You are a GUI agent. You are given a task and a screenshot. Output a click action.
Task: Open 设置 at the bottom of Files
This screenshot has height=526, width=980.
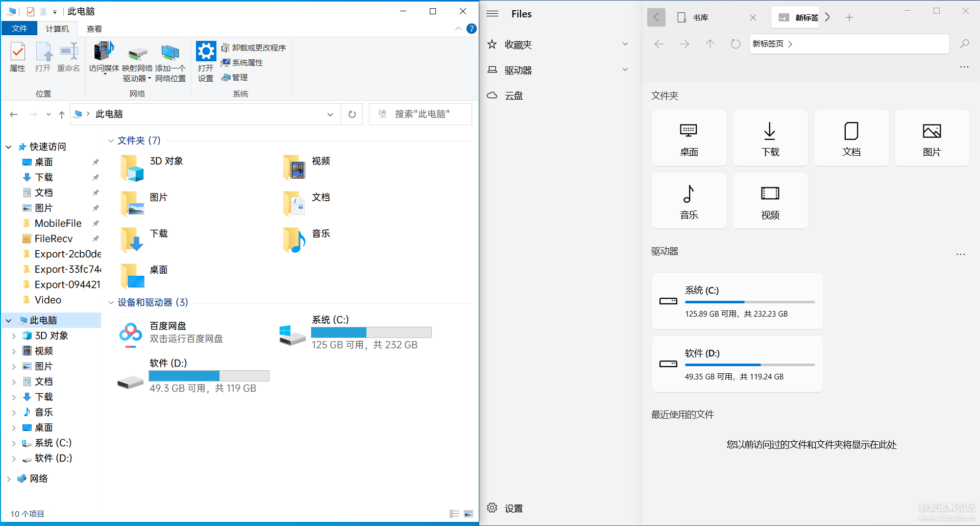point(514,508)
